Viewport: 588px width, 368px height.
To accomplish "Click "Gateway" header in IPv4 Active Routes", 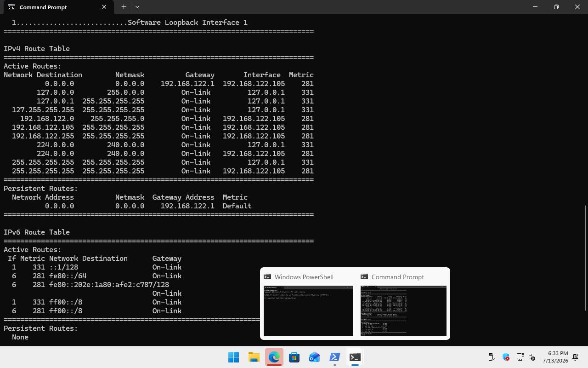I will (200, 75).
